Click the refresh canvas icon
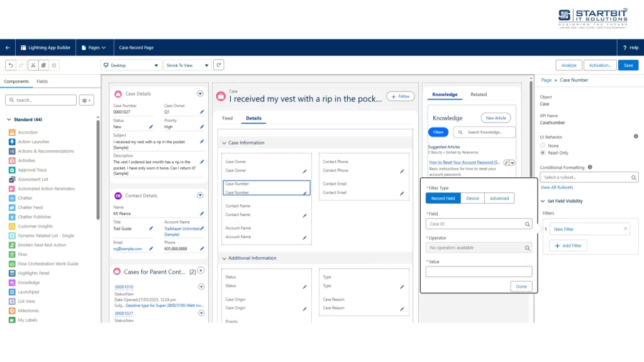 point(218,65)
